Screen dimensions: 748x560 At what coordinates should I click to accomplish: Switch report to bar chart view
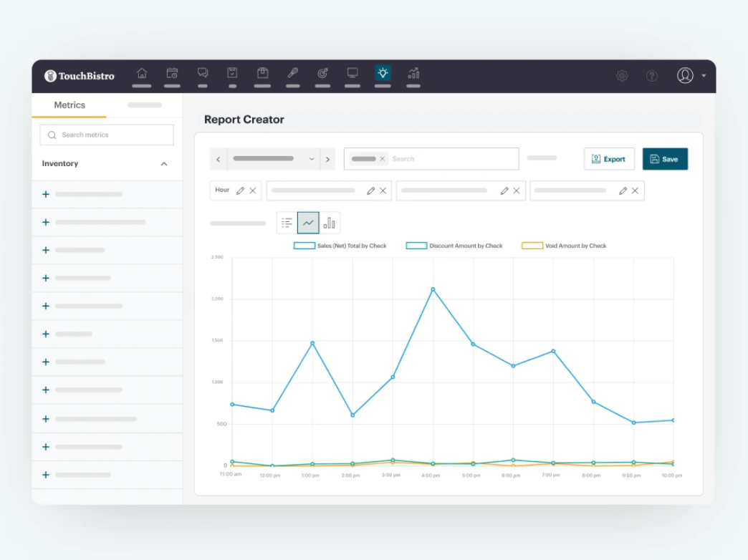click(329, 222)
